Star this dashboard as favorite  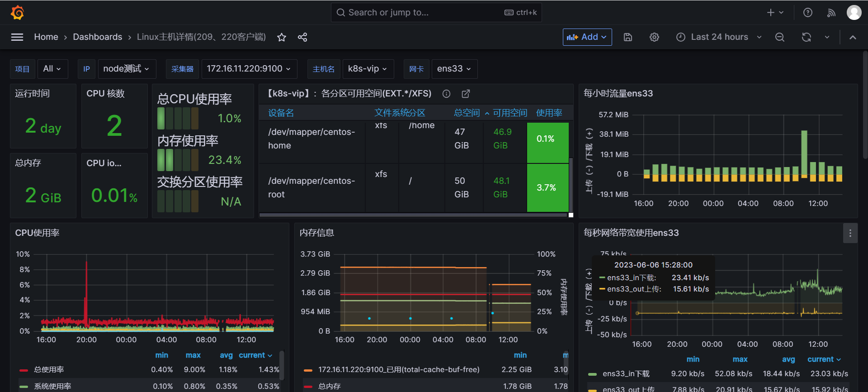click(x=282, y=37)
